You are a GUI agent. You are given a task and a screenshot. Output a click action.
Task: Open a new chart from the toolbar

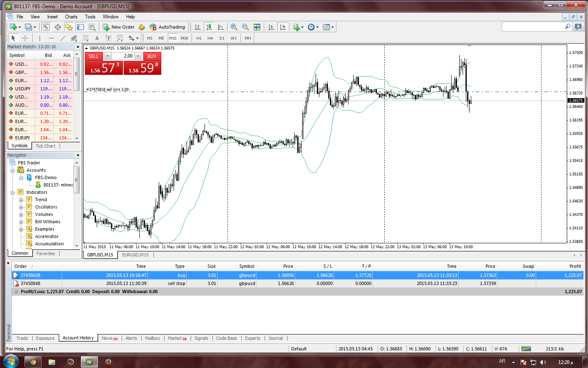pyautogui.click(x=13, y=27)
